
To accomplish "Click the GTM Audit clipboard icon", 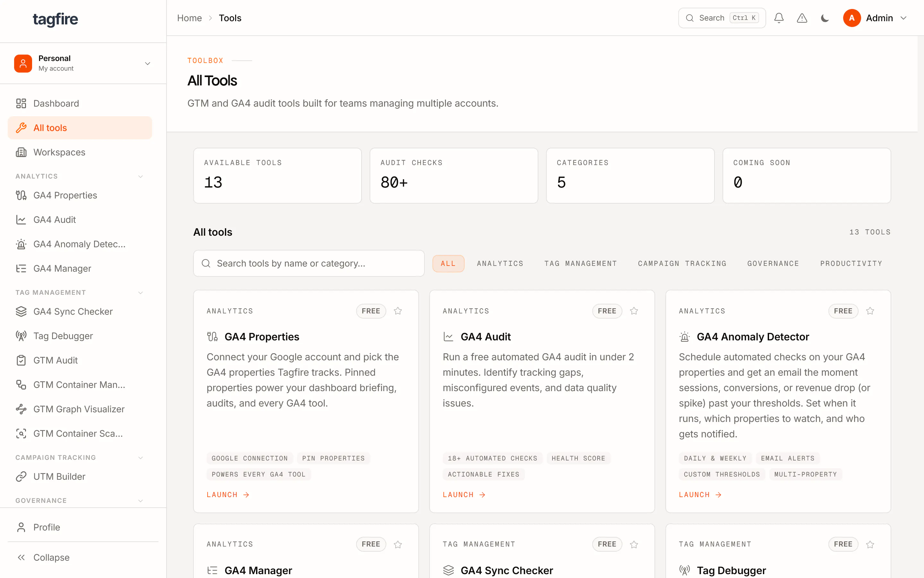I will pos(21,361).
